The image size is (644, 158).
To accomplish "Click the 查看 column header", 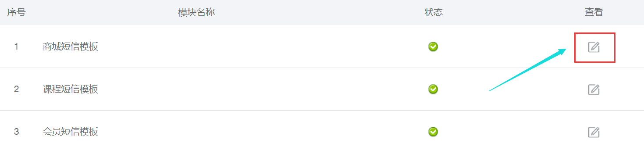I will point(594,12).
